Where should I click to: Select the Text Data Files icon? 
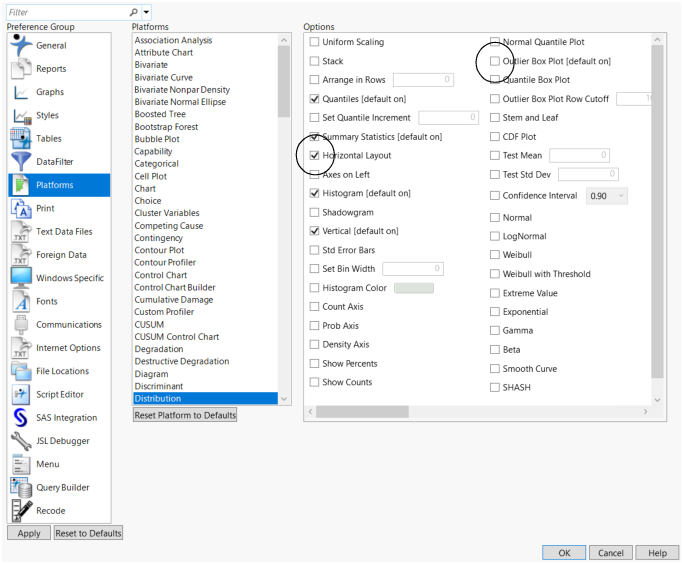pos(21,231)
